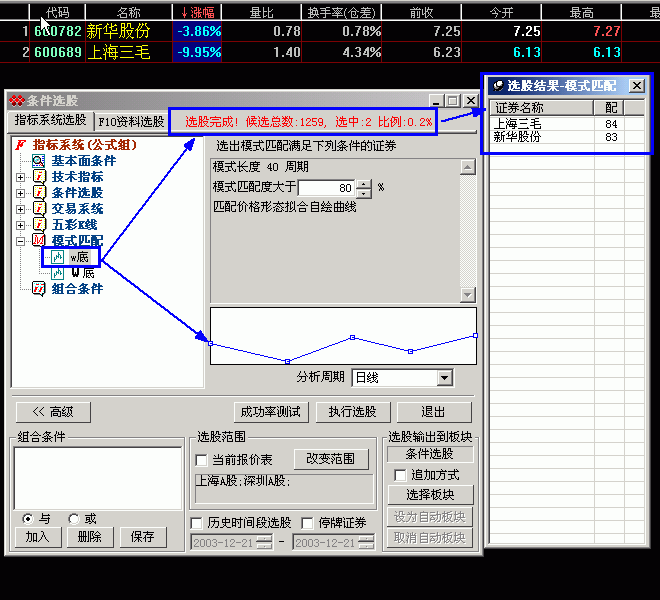
Task: Click the 执行选股 button
Action: 352,412
